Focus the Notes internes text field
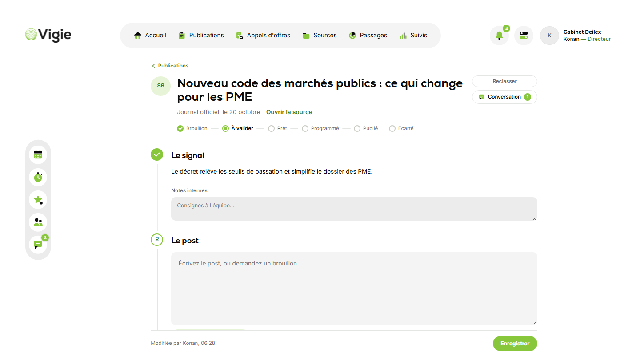Screen dimensions: 640x364 tap(354, 209)
